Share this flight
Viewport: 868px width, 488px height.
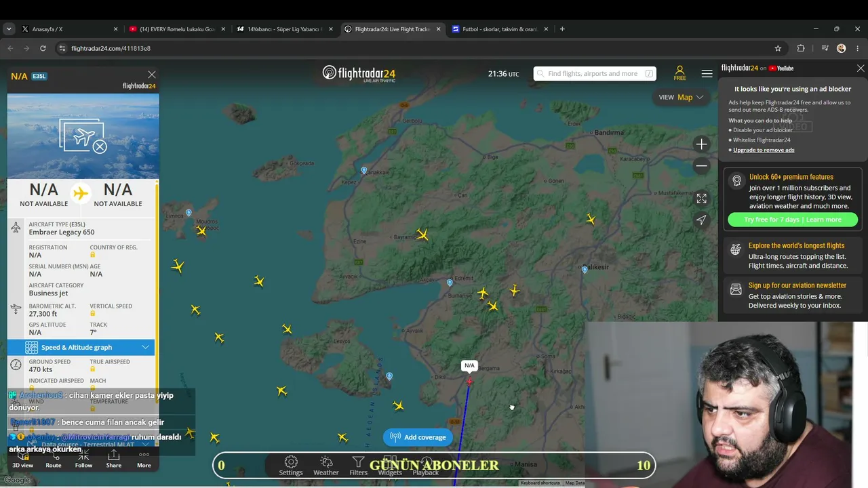[x=114, y=460]
